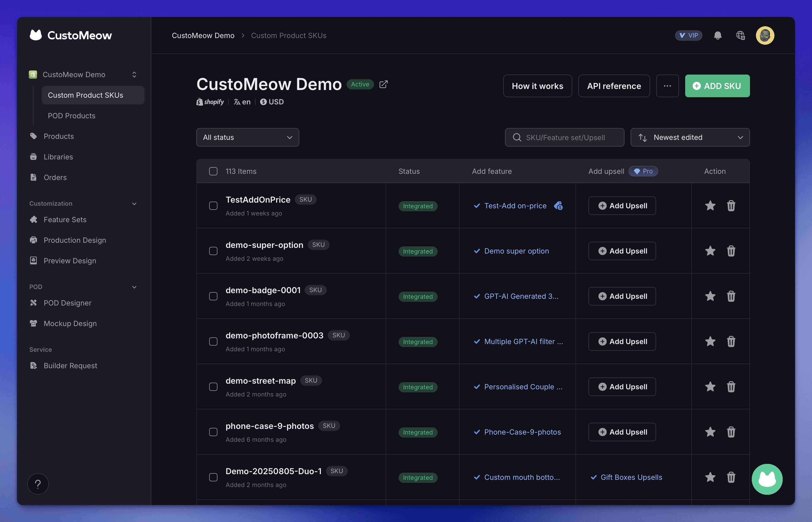Star the phone-case-9-photos SKU
The image size is (812, 522).
[710, 432]
